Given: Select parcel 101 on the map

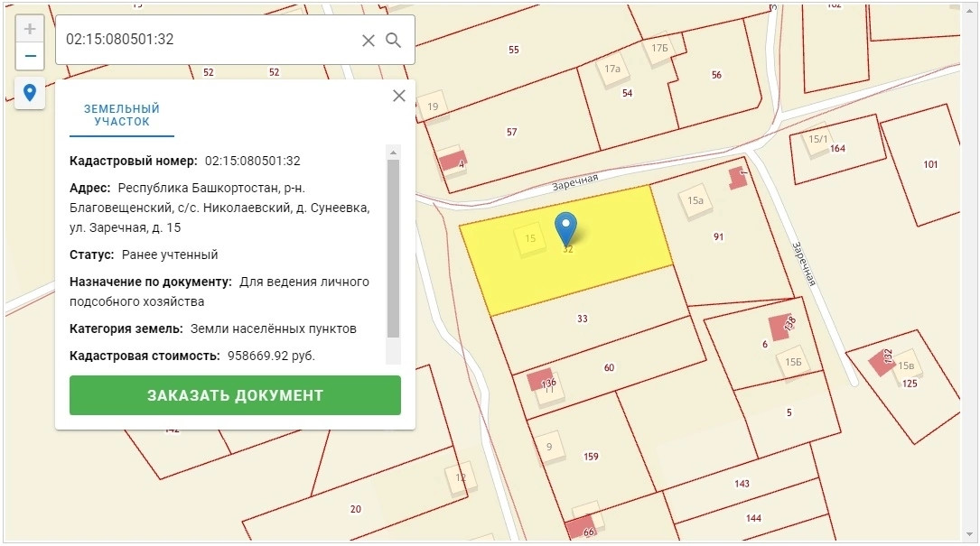Looking at the screenshot, I should tap(930, 164).
